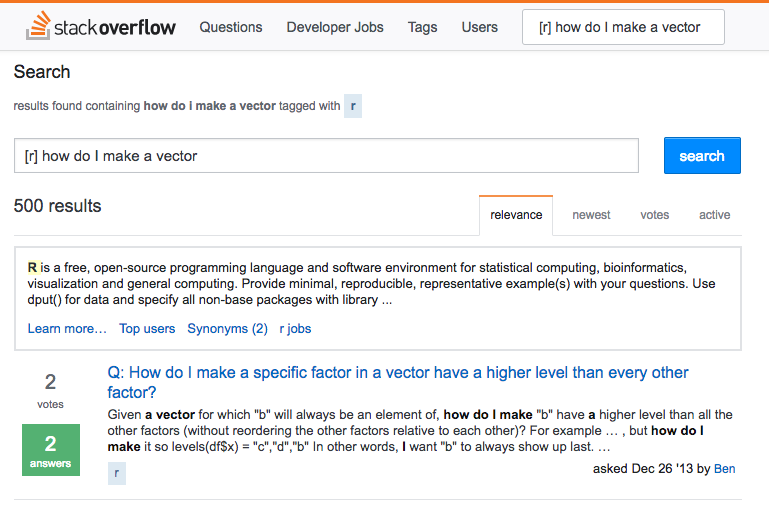The width and height of the screenshot is (769, 507).
Task: Open the r jobs link
Action: [295, 328]
